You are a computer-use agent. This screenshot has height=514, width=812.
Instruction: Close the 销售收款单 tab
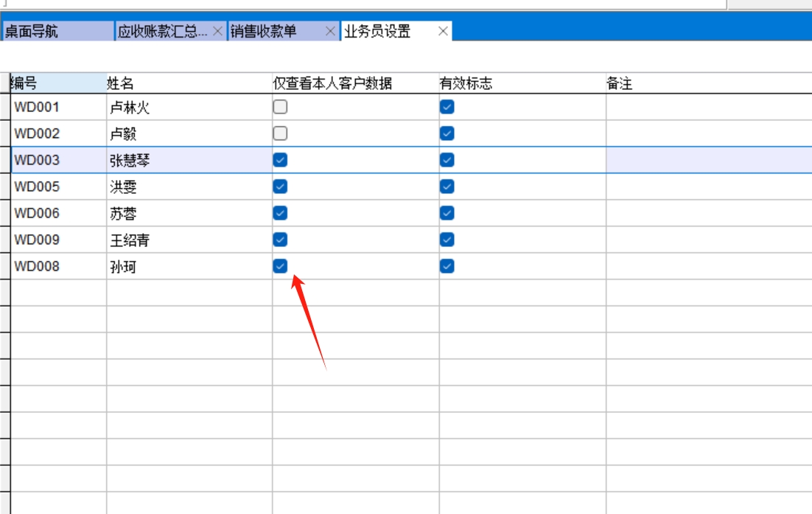pyautogui.click(x=329, y=31)
